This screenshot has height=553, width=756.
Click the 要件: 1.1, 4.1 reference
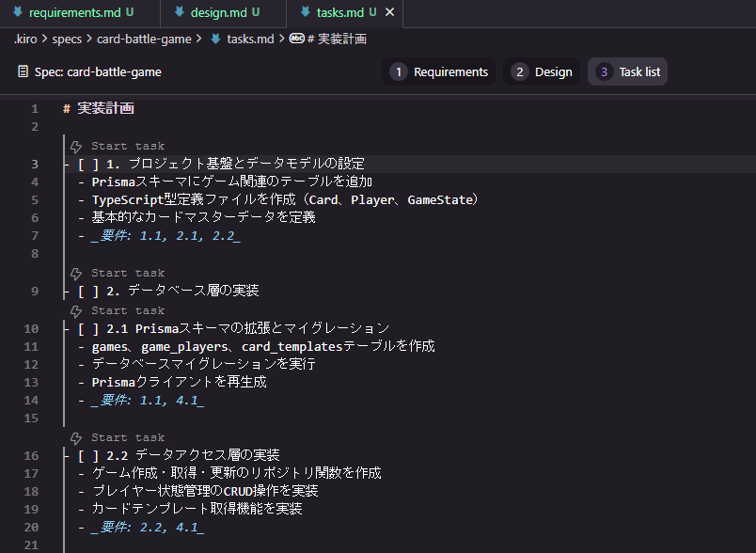click(x=147, y=400)
